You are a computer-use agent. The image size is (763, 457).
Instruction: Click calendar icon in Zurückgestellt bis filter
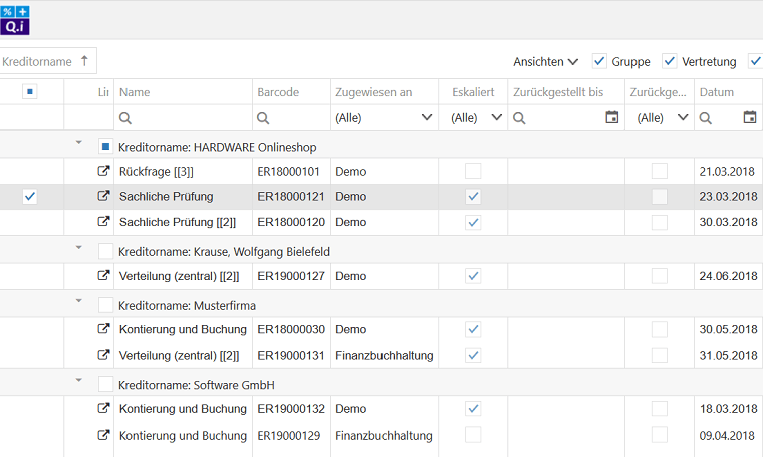pos(611,118)
